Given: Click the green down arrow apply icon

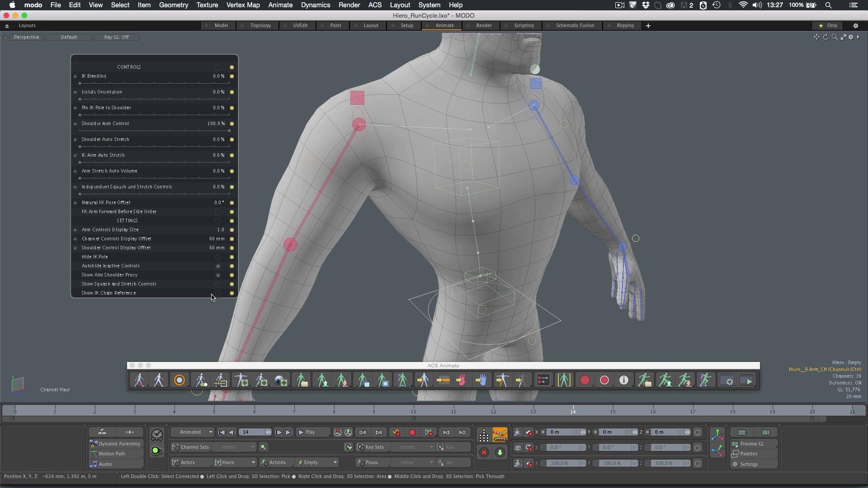Looking at the screenshot, I should click(x=500, y=452).
